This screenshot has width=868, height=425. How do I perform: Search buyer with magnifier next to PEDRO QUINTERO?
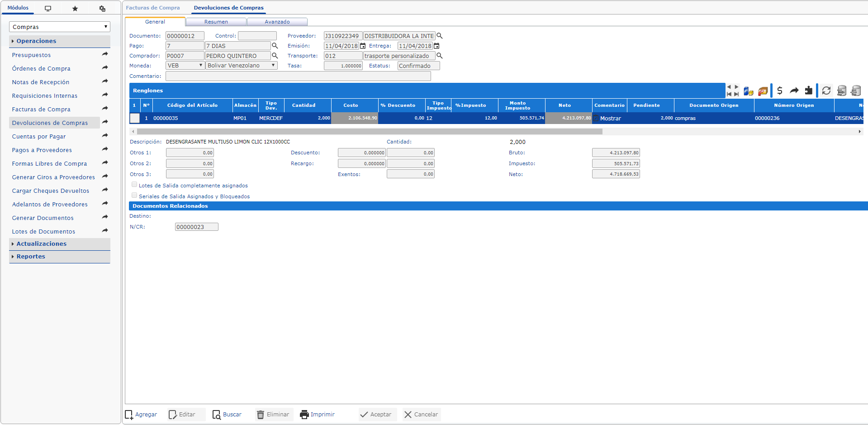pos(275,56)
